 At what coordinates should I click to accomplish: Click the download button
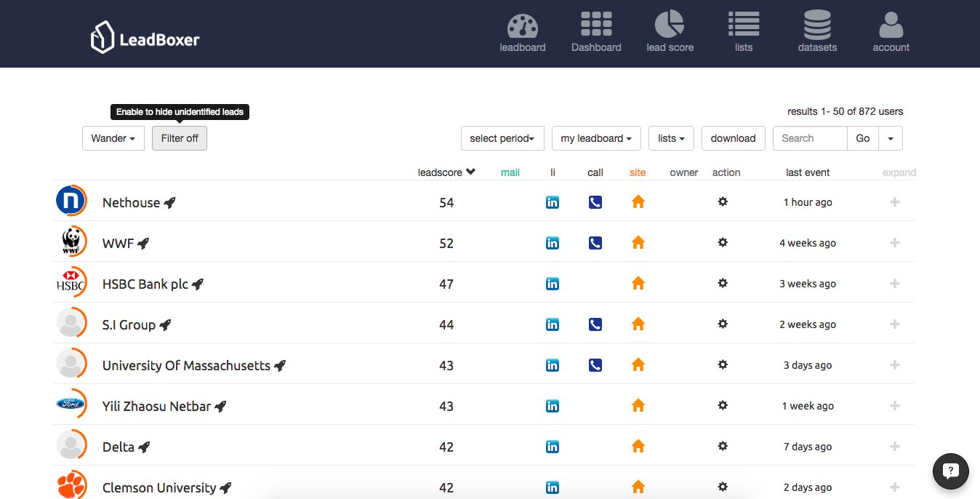[734, 138]
